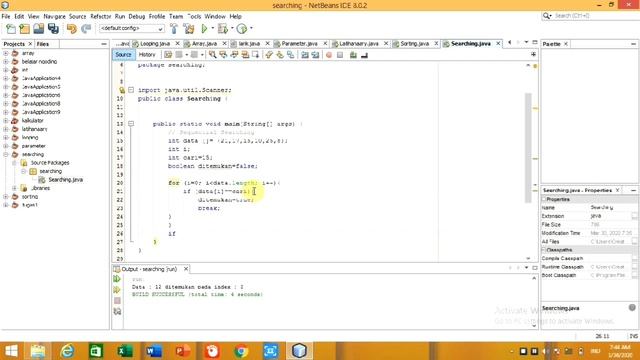
Task: Open the Run Project dropdown arrow
Action: (212, 29)
